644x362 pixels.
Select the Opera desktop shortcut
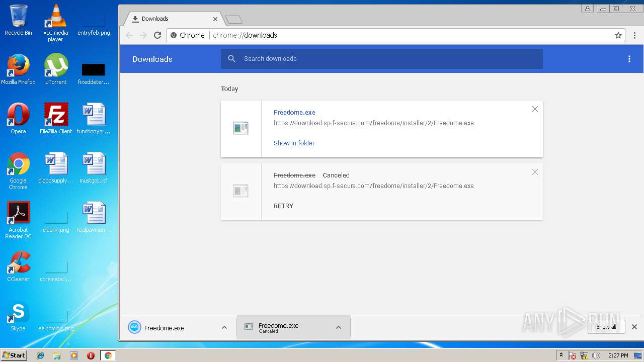click(x=18, y=118)
